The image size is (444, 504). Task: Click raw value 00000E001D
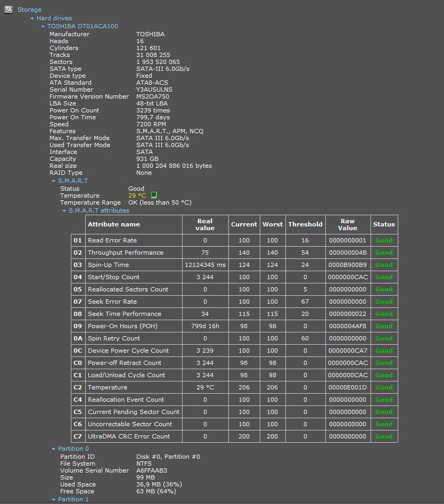coord(348,387)
